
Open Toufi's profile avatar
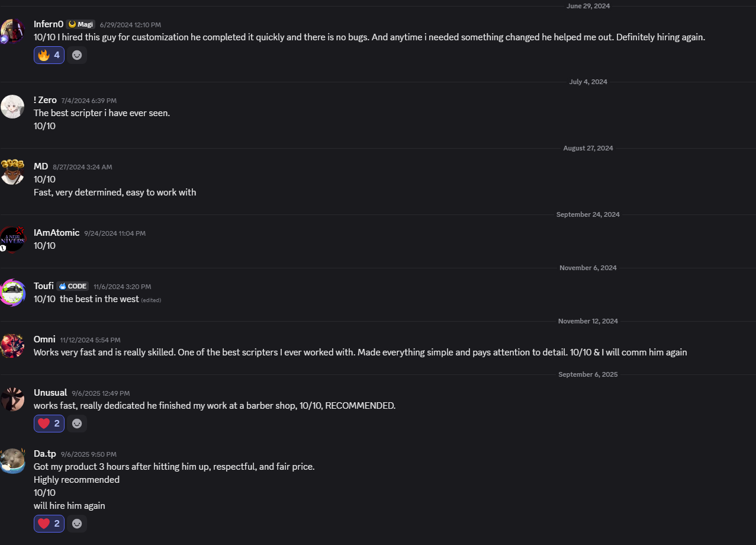tap(12, 293)
